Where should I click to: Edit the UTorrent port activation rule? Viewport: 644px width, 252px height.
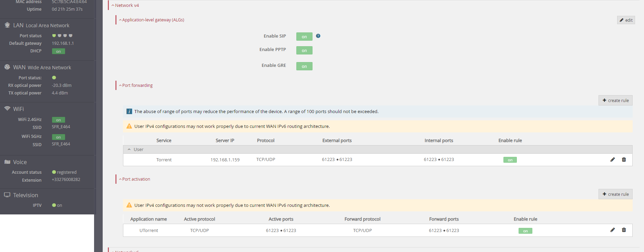tap(612, 230)
